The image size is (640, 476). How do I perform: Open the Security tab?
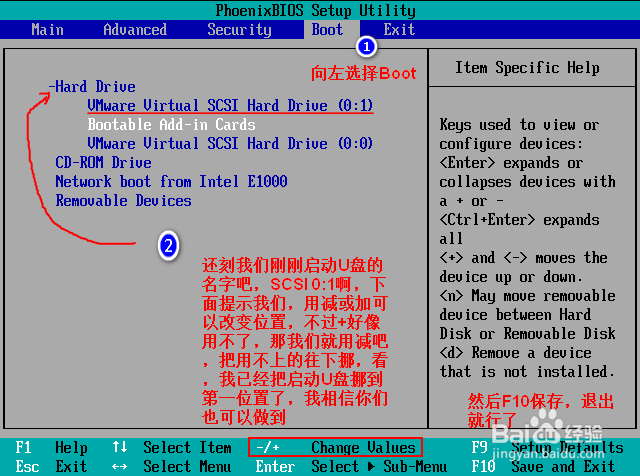pyautogui.click(x=239, y=30)
